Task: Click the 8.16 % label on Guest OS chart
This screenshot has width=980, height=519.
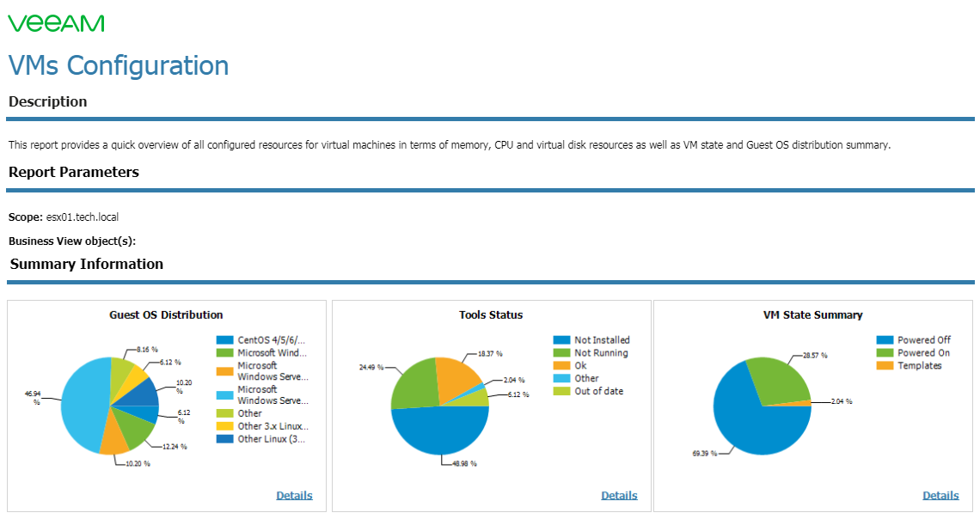Action: pos(147,350)
